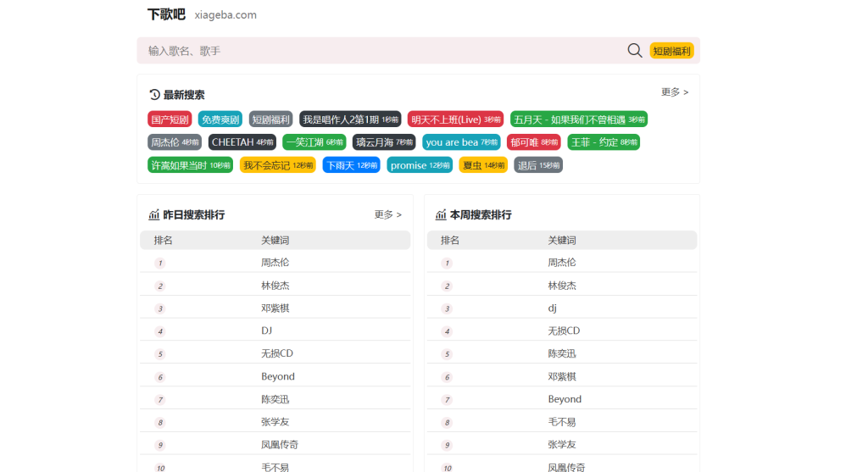
Task: Open 邓紫棋 in this week's ranking
Action: pyautogui.click(x=562, y=376)
